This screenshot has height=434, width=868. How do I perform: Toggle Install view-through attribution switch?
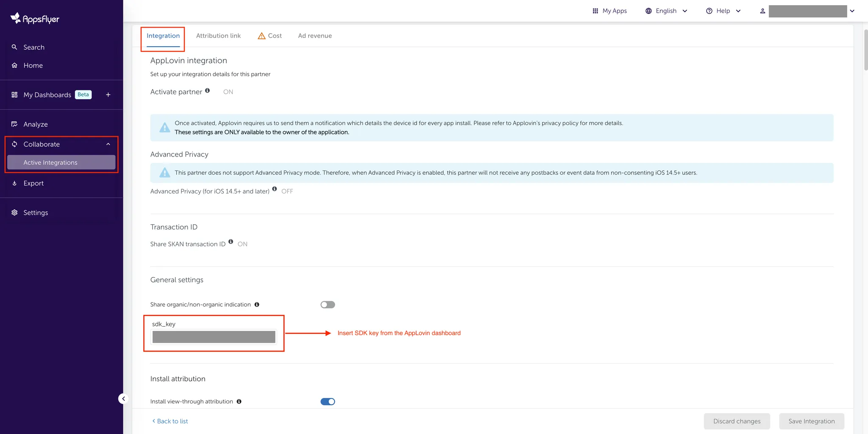tap(328, 401)
